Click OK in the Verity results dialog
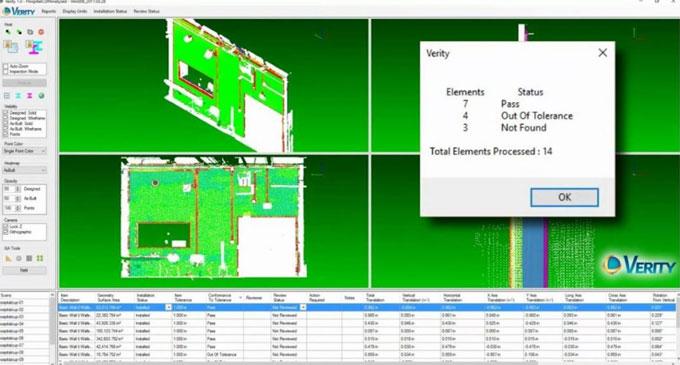680x365 pixels. pyautogui.click(x=564, y=197)
